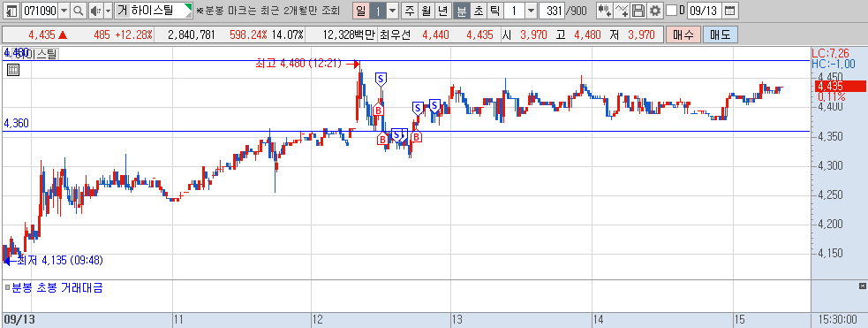Click the stock code field showing 071090
This screenshot has height=328, width=868.
[x=40, y=10]
